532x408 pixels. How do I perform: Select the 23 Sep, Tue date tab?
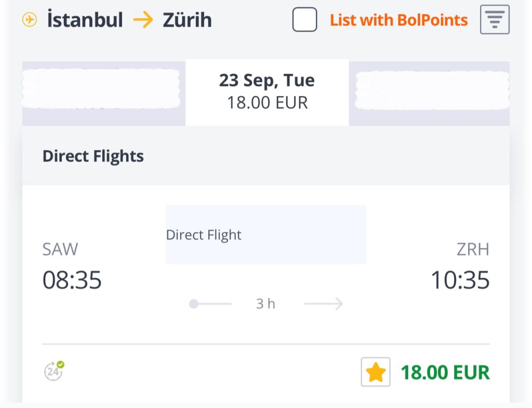click(267, 92)
